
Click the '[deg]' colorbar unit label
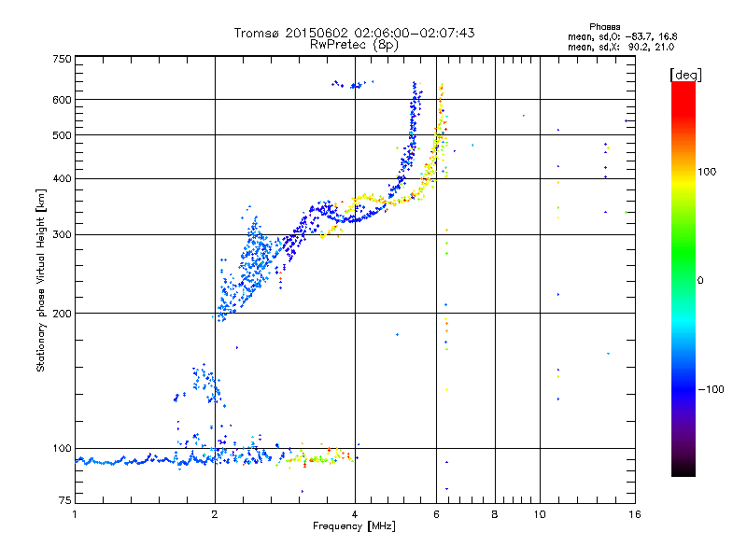click(685, 75)
